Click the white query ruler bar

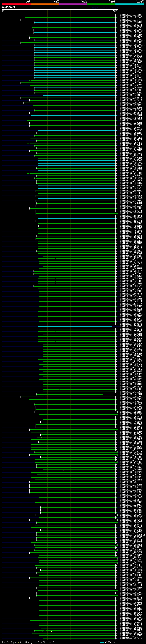tap(60, 9)
